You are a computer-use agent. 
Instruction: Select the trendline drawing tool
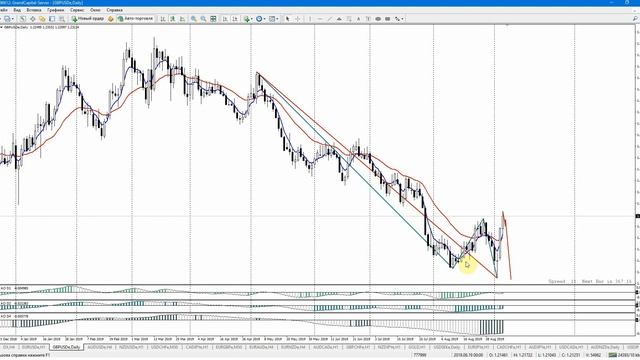pos(330,19)
